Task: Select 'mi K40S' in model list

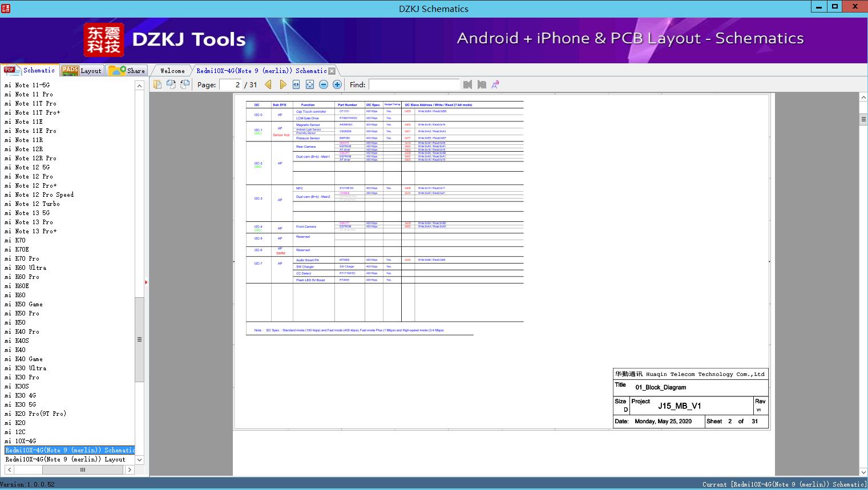Action: point(17,341)
